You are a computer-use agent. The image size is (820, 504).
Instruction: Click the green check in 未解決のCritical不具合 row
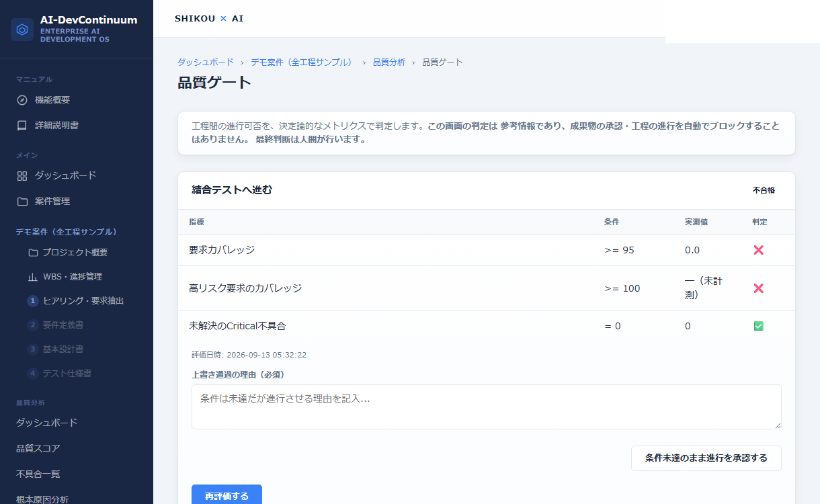pyautogui.click(x=759, y=326)
